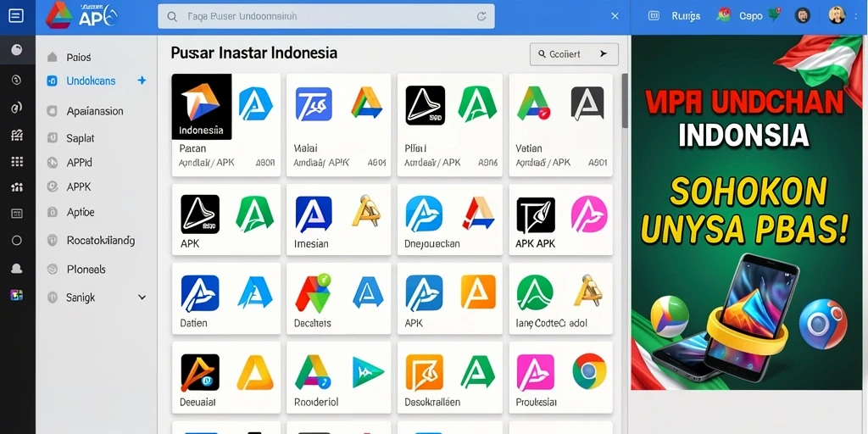Focus the top search field
Image resolution: width=868 pixels, height=434 pixels.
pos(326,17)
